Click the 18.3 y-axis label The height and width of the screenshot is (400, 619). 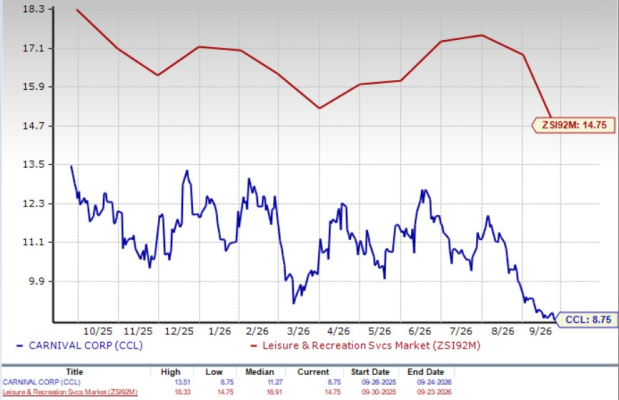[x=34, y=9]
